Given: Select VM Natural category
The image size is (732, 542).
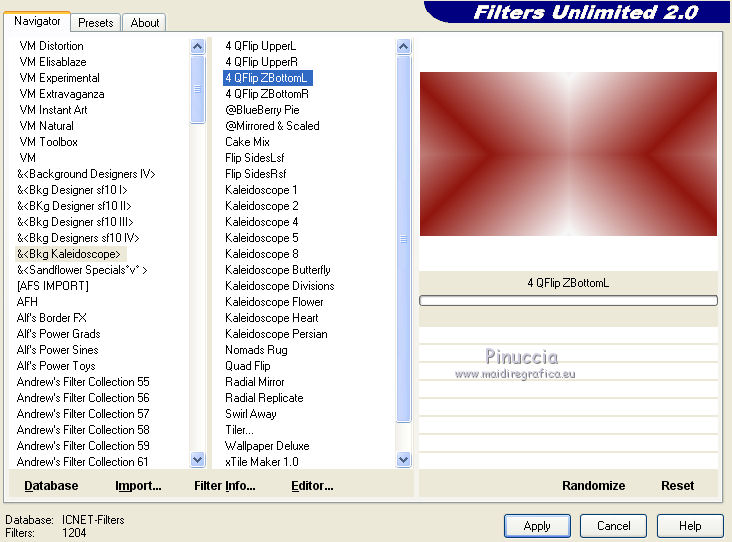Looking at the screenshot, I should point(46,126).
